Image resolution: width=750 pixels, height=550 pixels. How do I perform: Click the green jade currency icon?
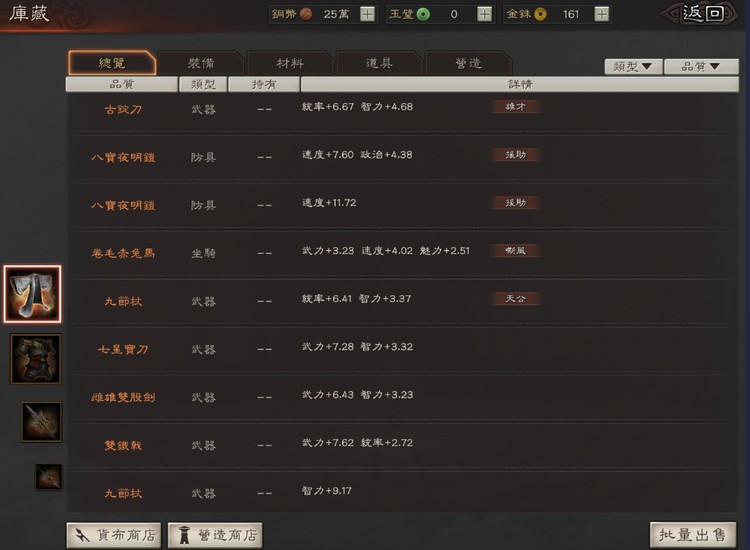click(x=423, y=14)
